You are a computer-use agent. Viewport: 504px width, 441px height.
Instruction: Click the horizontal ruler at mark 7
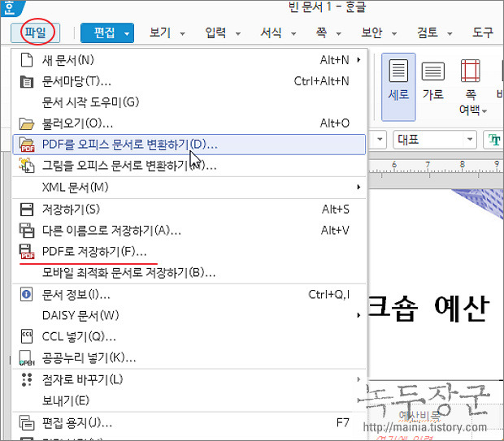point(428,166)
